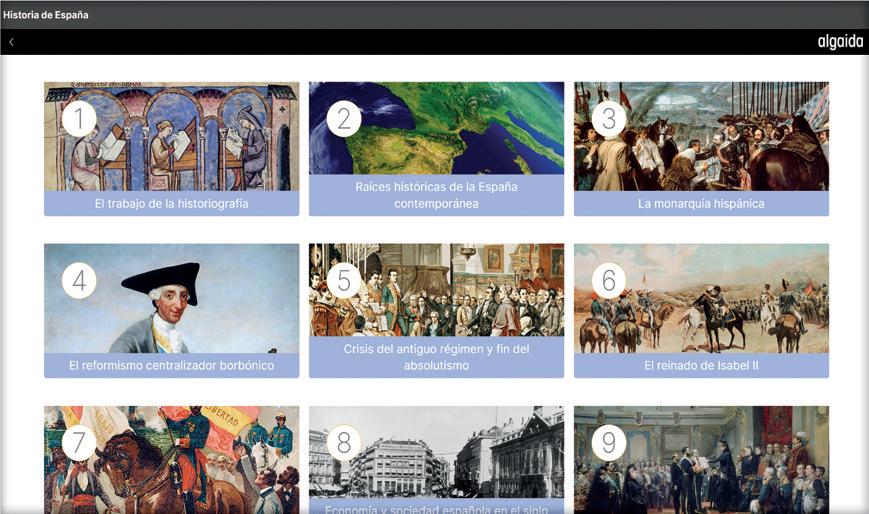Select the number 7 circle badge
Image resolution: width=869 pixels, height=514 pixels.
point(79,443)
